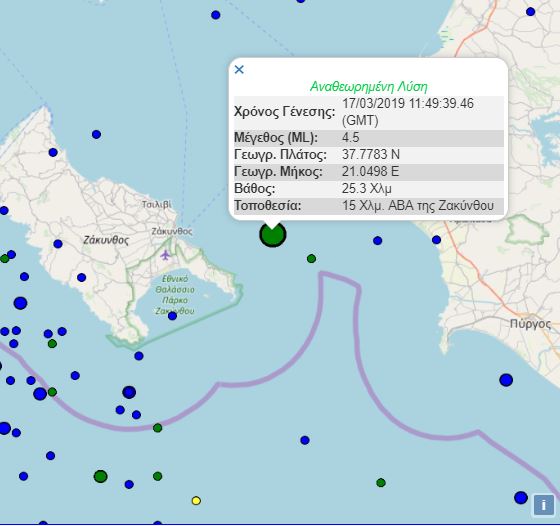Viewport: 560px width, 526px height.
Task: Click the Γεωγρ. Πλάτος field label
Action: [280, 155]
